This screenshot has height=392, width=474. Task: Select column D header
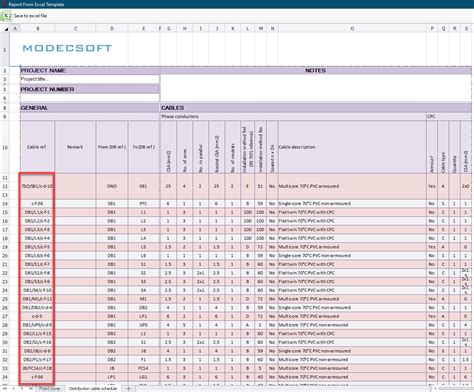(x=112, y=29)
